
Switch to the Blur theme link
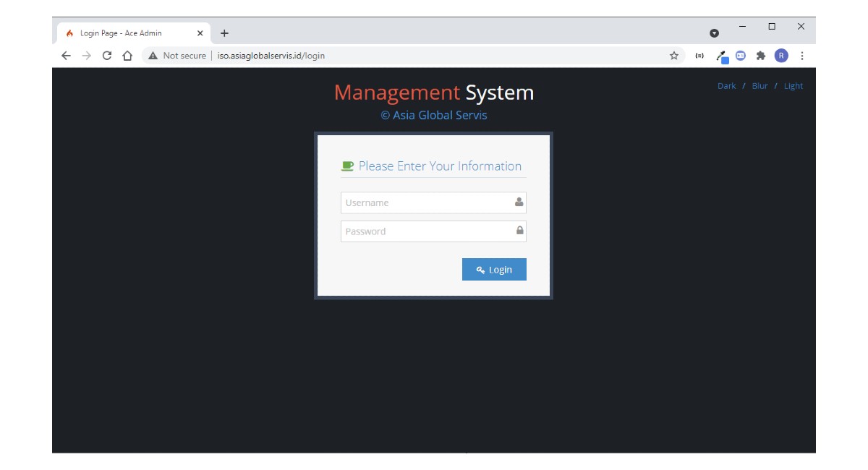point(759,86)
